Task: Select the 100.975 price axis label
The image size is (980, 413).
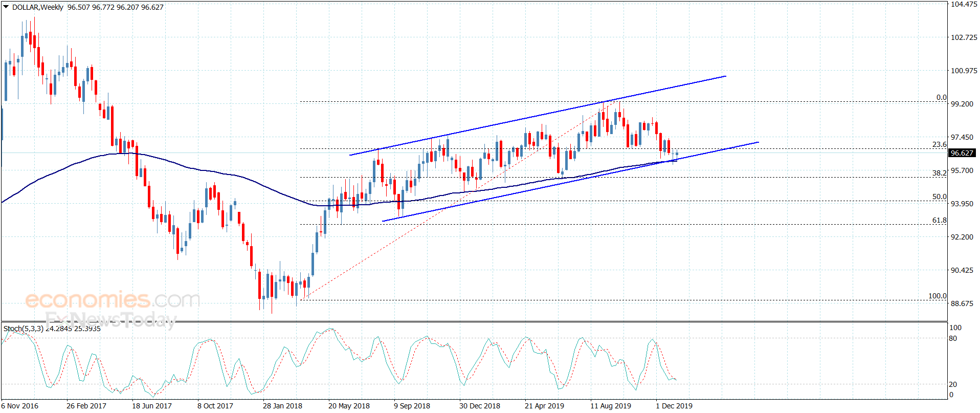Action: (x=964, y=71)
